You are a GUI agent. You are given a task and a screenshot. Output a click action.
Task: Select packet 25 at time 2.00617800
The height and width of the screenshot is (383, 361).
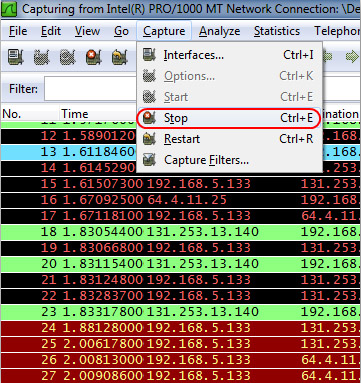coord(180,344)
